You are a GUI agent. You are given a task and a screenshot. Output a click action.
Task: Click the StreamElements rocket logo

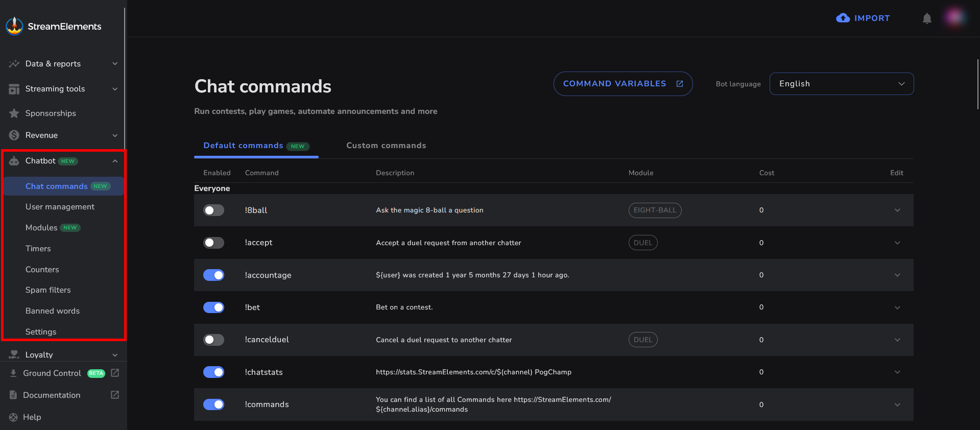click(14, 26)
